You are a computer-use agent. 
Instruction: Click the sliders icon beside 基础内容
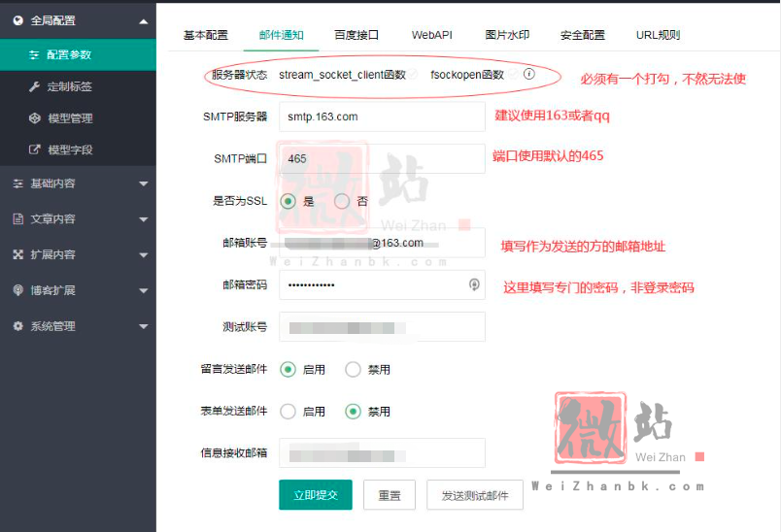pyautogui.click(x=18, y=183)
